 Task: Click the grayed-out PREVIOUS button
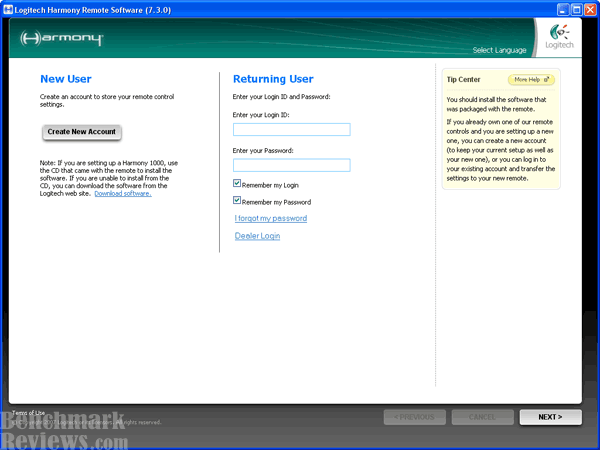413,417
